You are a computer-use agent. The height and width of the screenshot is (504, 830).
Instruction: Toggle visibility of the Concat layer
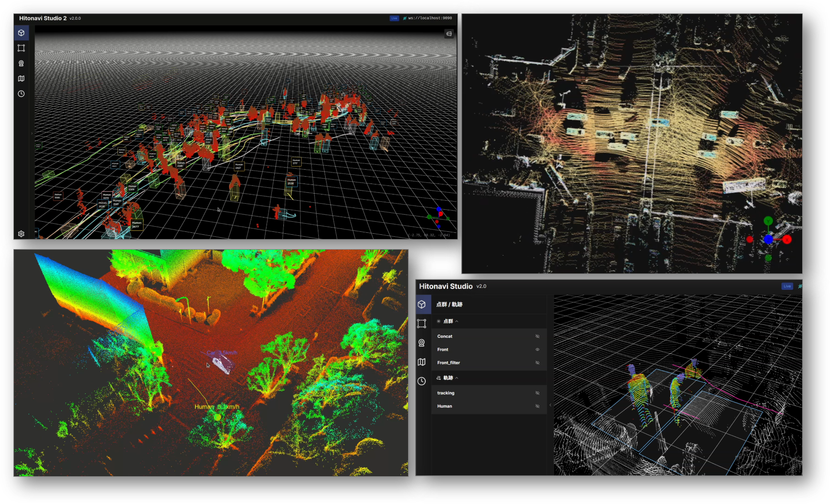538,336
